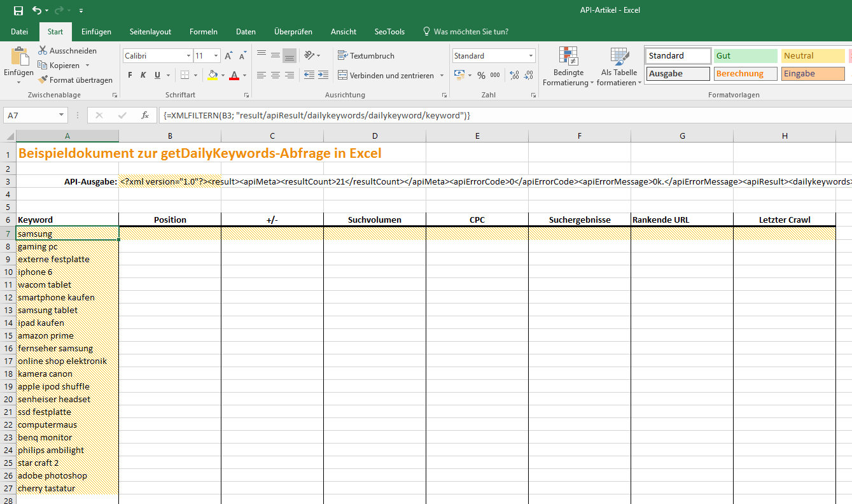
Task: Undo the last action
Action: 37,10
